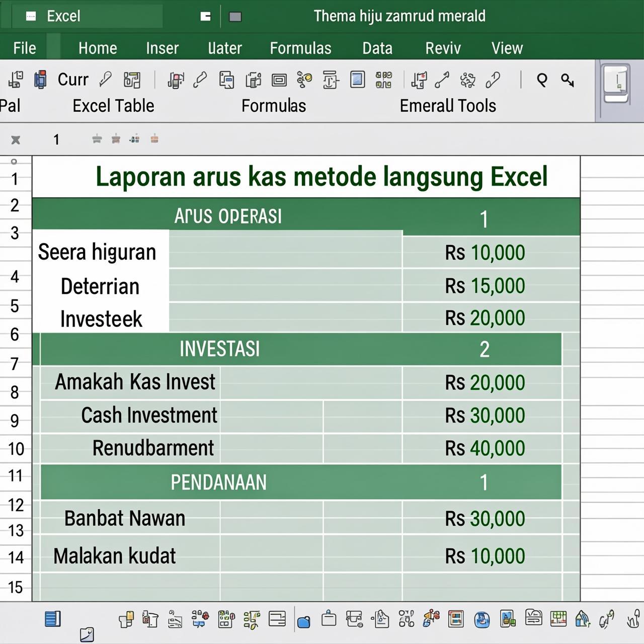Click the double rectangle frame icon
The image size is (644, 644).
[x=279, y=80]
